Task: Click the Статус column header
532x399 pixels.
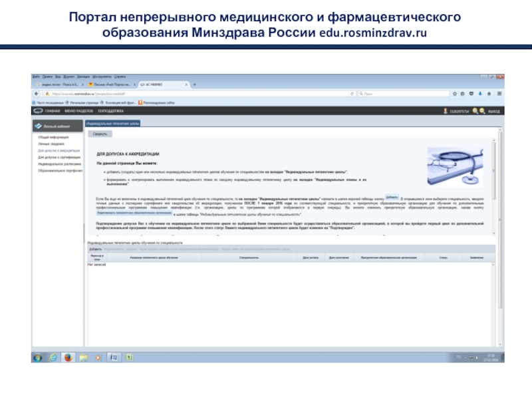Action: pyautogui.click(x=443, y=257)
